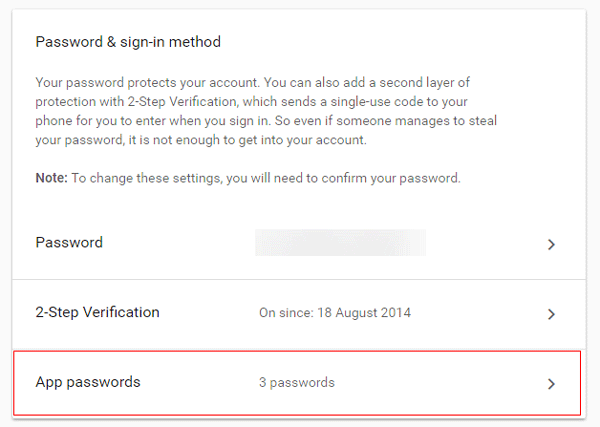This screenshot has width=600, height=427.
Task: Open Password settings via its chevron arrow
Action: (x=551, y=244)
